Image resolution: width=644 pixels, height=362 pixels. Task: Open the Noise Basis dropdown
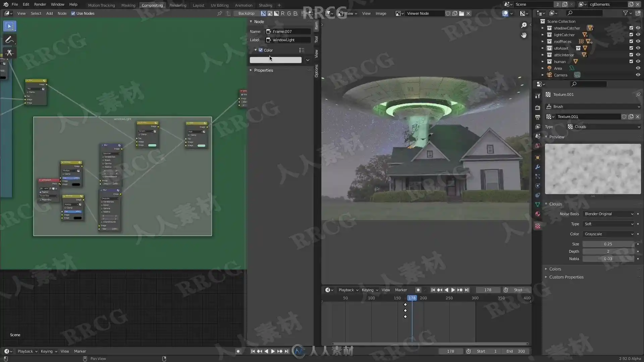[x=608, y=214]
